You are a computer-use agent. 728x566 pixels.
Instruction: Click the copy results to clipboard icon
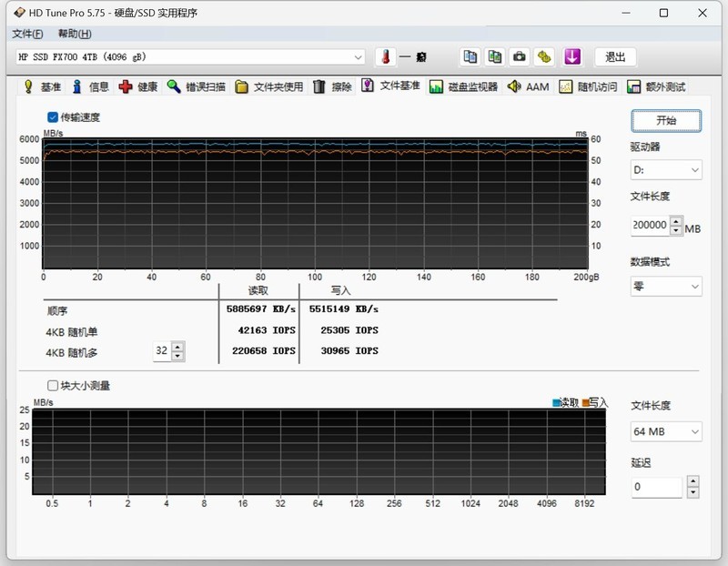tap(470, 56)
